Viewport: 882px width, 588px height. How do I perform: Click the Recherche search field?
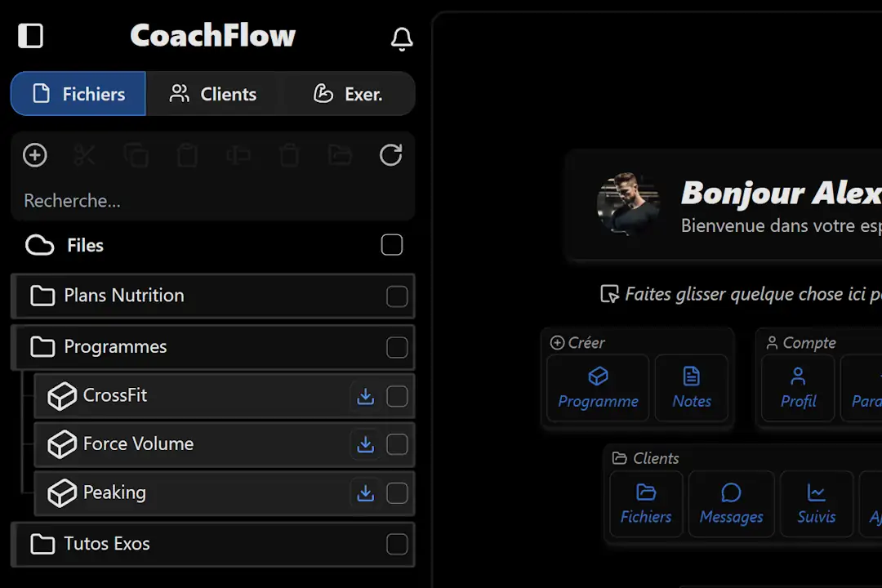(163, 200)
